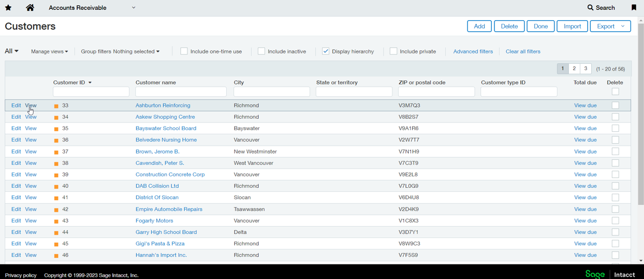
Task: Click the Export button's chevron arrow
Action: tap(623, 26)
